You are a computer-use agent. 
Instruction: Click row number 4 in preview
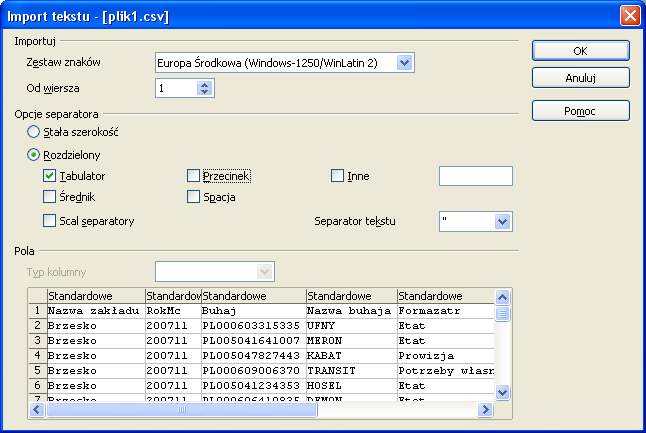37,356
